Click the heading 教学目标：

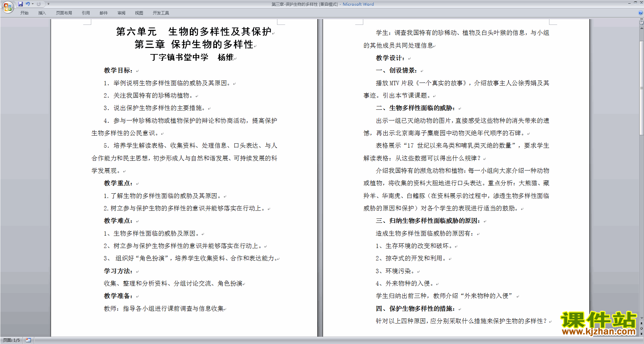[118, 70]
